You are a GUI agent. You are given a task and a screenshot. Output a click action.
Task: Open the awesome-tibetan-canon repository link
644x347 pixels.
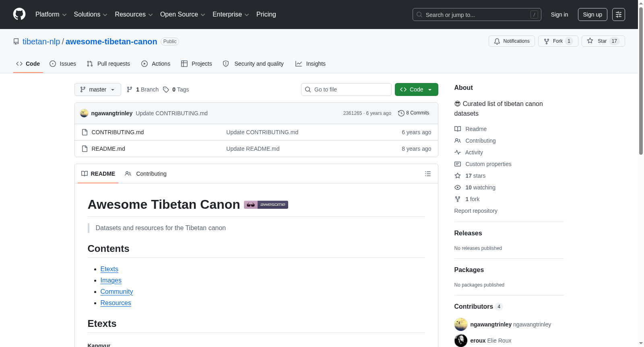111,42
